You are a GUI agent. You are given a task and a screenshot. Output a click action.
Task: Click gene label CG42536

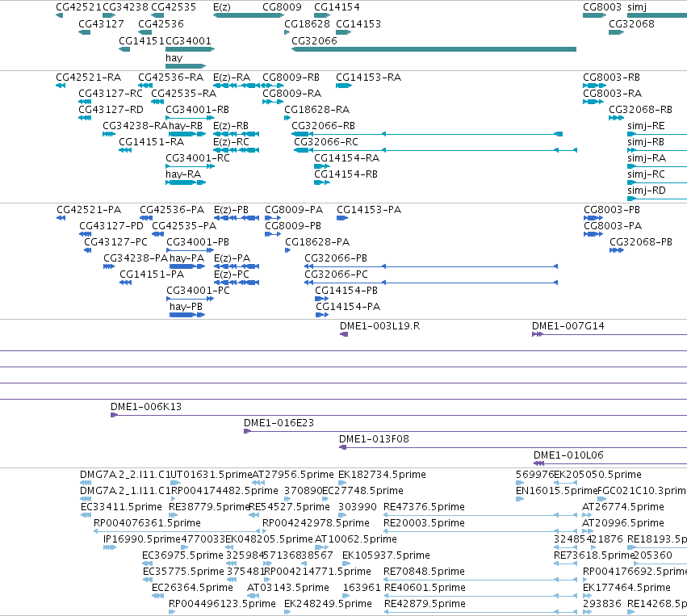tap(161, 23)
